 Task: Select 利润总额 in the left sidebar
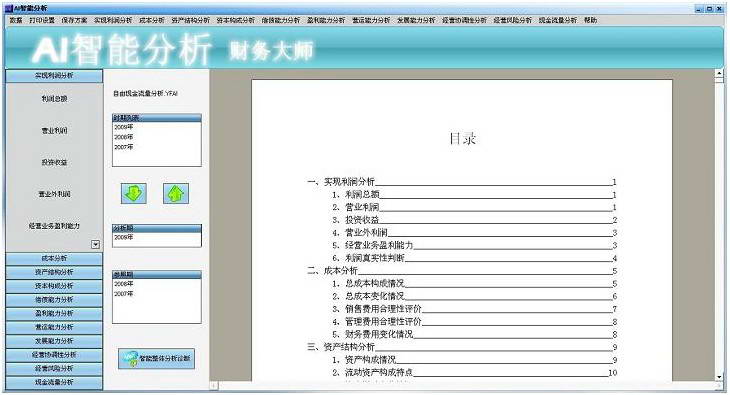[54, 99]
